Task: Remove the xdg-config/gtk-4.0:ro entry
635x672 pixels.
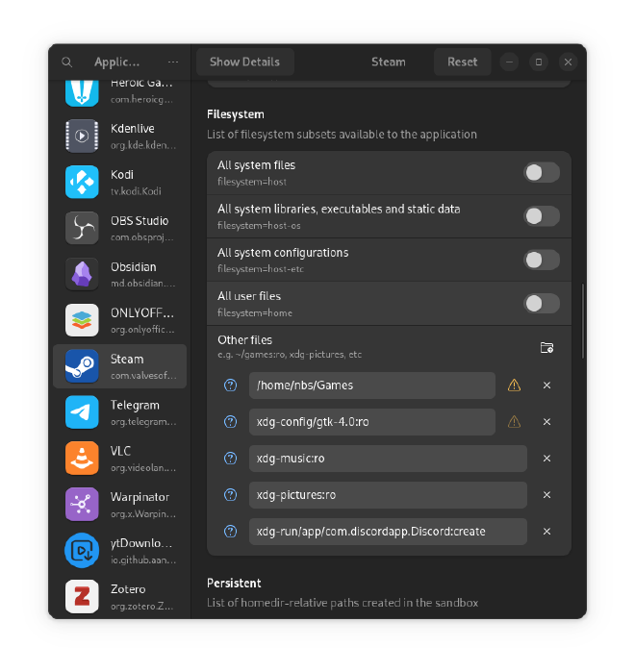Action: pyautogui.click(x=546, y=422)
